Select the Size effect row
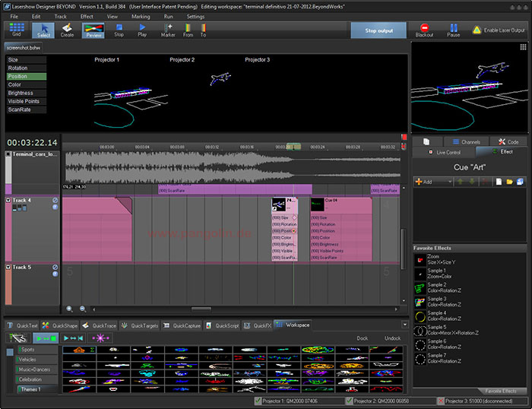Image resolution: width=532 pixels, height=409 pixels. (x=27, y=60)
